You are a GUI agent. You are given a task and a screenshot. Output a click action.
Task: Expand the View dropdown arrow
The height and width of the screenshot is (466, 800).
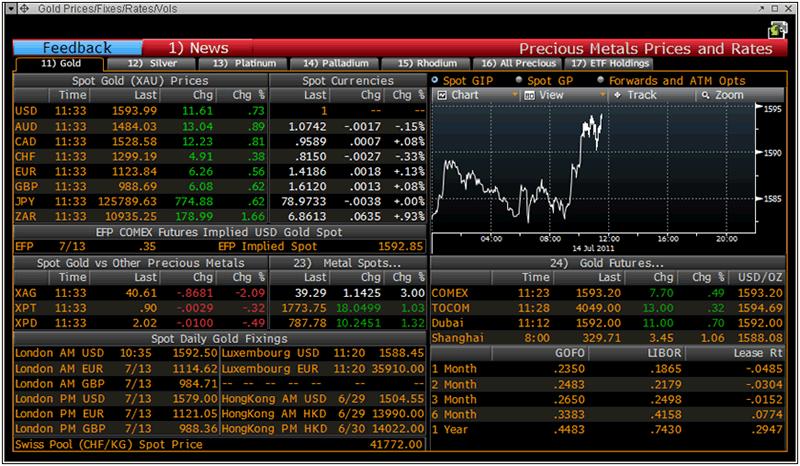click(602, 95)
